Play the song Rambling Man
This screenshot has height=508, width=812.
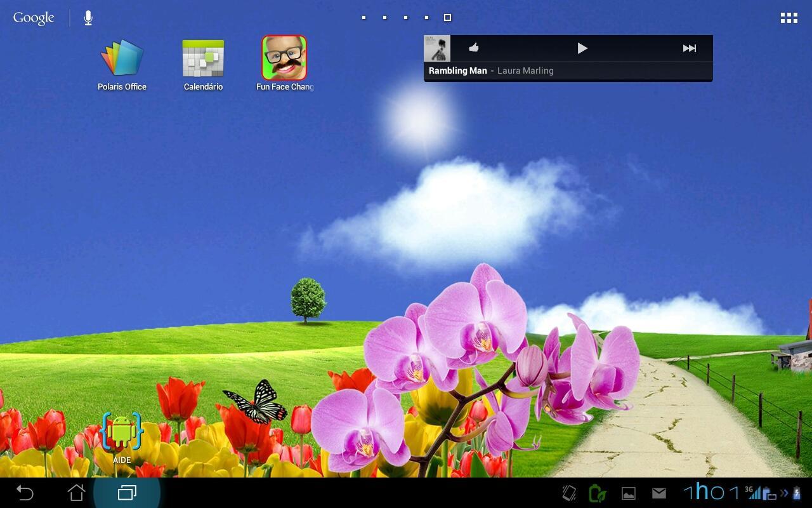582,48
